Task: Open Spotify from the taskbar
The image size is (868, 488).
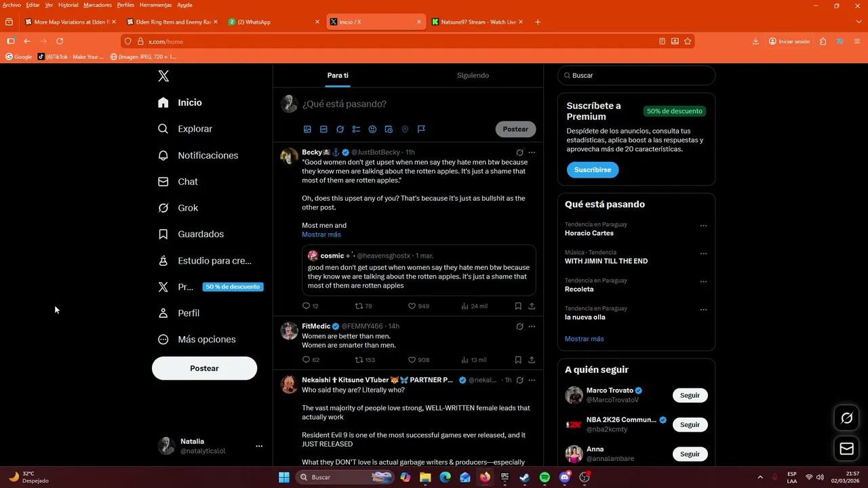Action: pyautogui.click(x=545, y=477)
